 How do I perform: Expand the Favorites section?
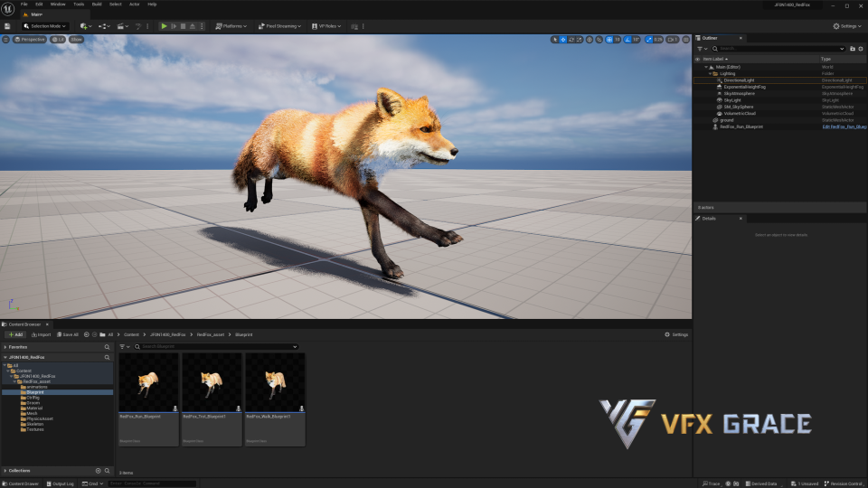point(5,347)
